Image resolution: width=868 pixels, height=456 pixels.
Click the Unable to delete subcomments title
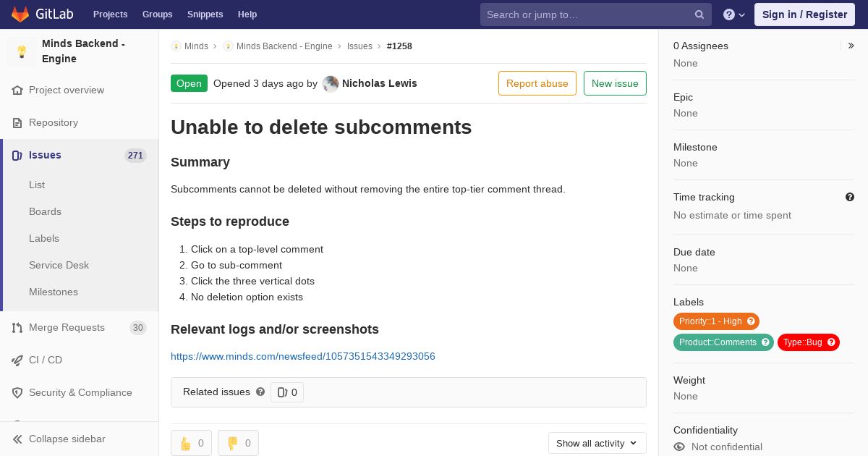[321, 127]
